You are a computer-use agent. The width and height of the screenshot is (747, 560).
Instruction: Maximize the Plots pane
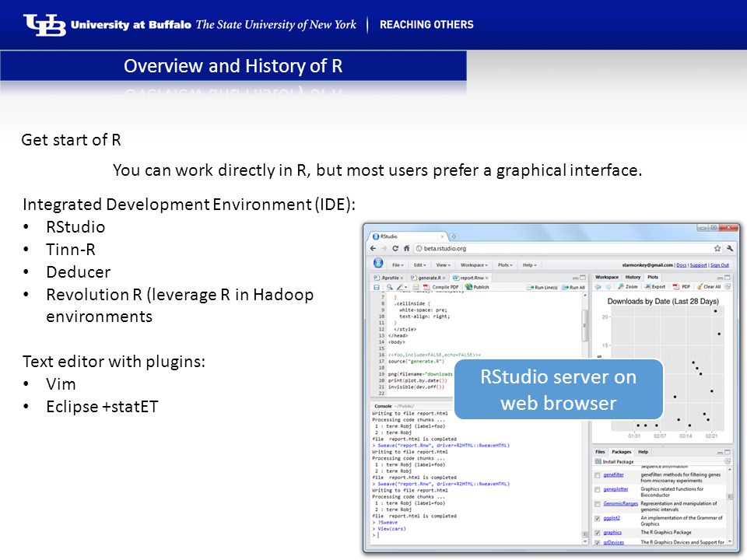[x=728, y=278]
